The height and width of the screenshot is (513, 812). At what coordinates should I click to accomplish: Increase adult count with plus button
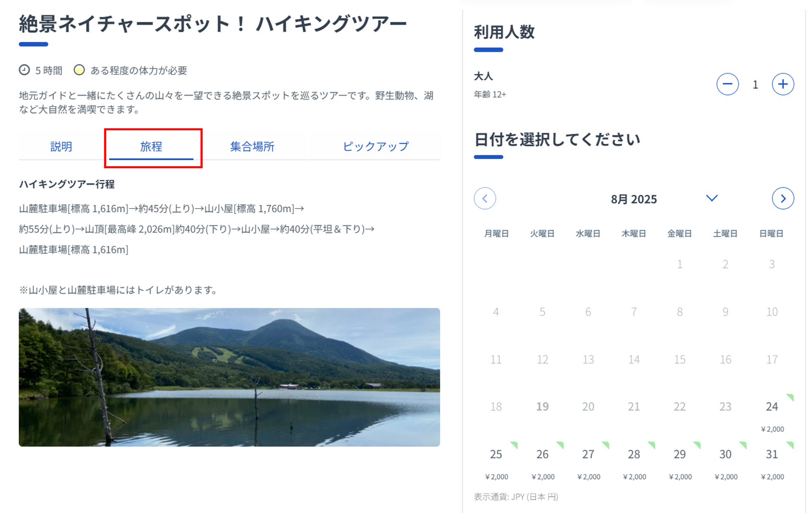[x=783, y=84]
